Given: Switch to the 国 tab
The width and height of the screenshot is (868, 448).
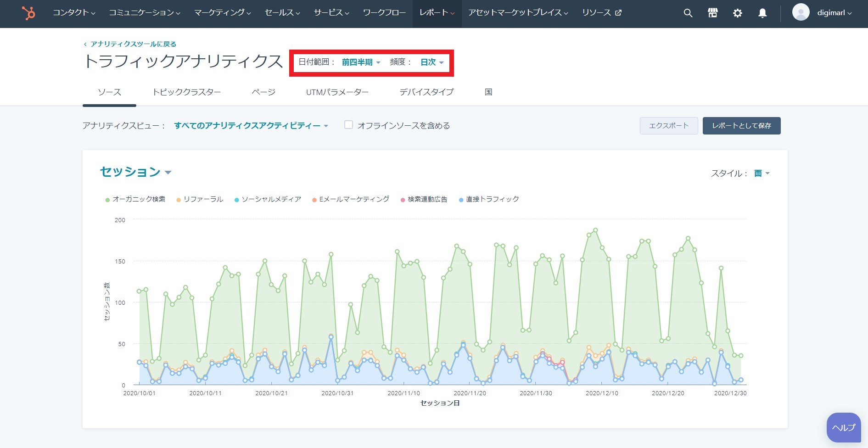Looking at the screenshot, I should point(488,92).
